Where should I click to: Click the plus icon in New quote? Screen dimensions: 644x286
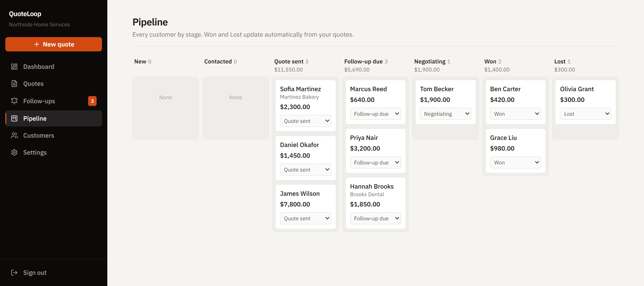click(x=36, y=44)
